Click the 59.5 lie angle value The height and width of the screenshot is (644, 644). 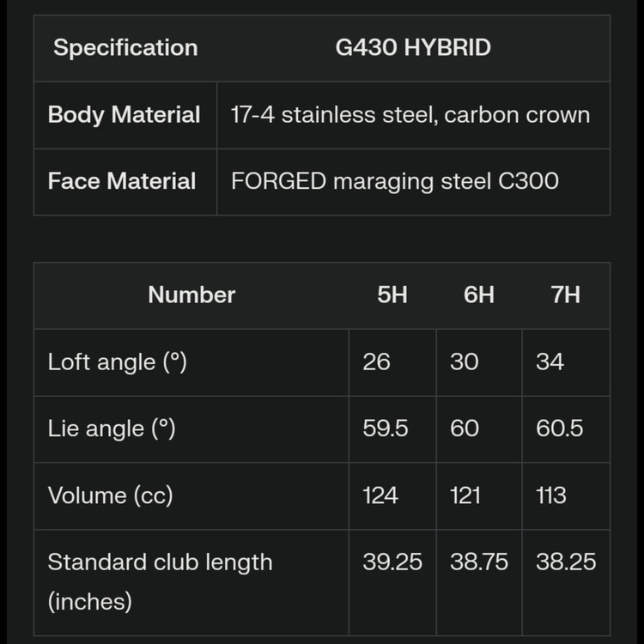click(386, 428)
